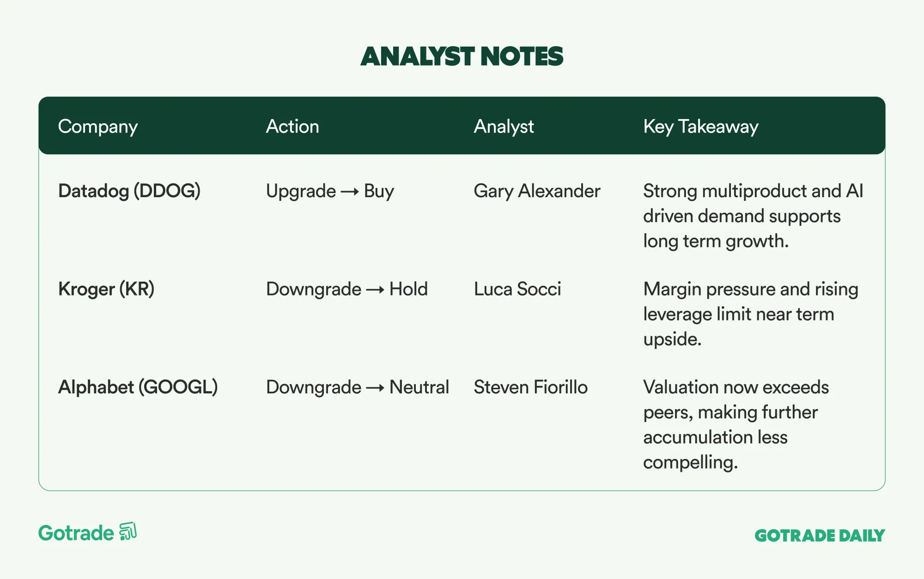Select the Company column header

pyautogui.click(x=98, y=127)
